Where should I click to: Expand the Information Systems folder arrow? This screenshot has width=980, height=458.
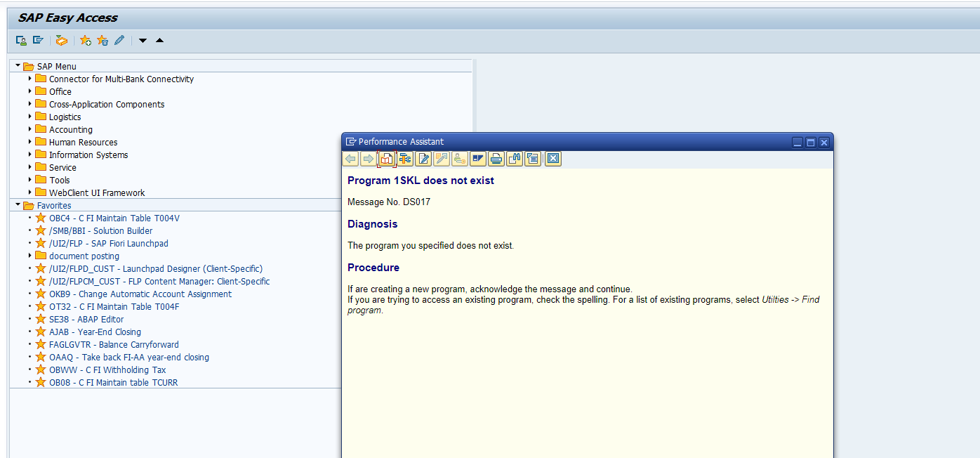coord(30,155)
